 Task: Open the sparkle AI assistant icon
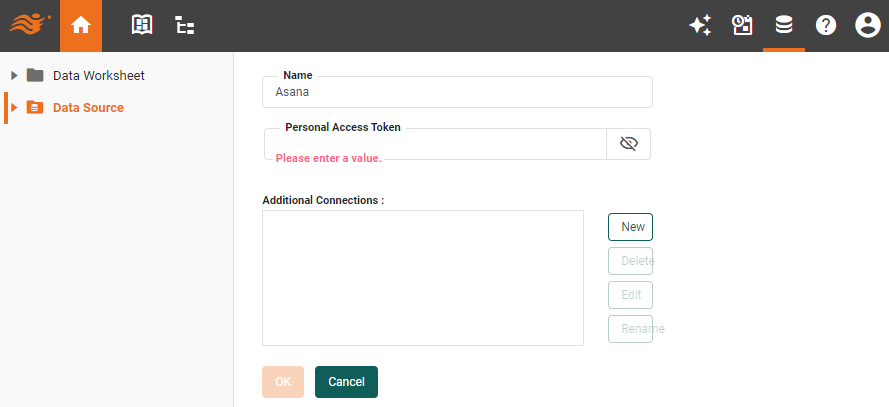700,26
